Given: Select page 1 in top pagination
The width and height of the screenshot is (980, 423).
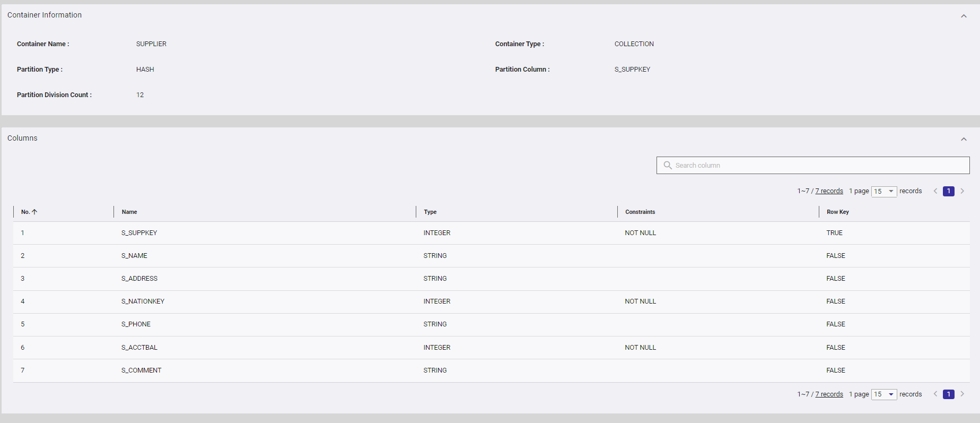Looking at the screenshot, I should 949,191.
